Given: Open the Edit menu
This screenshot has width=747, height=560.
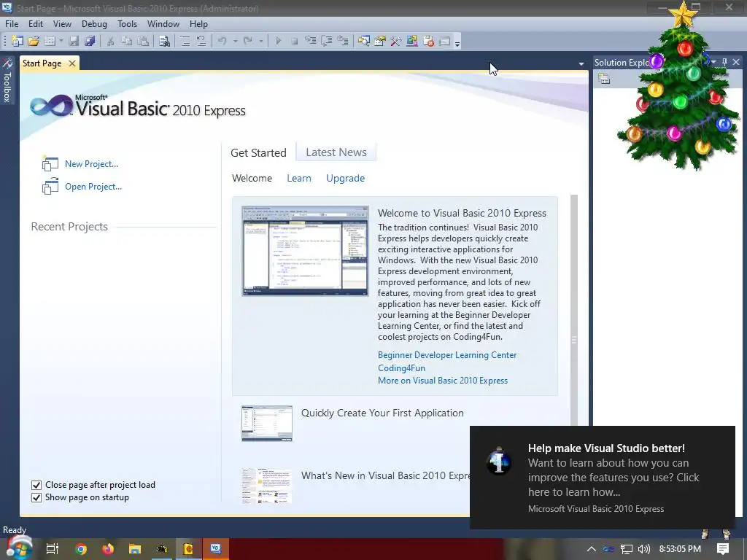Looking at the screenshot, I should 36,24.
